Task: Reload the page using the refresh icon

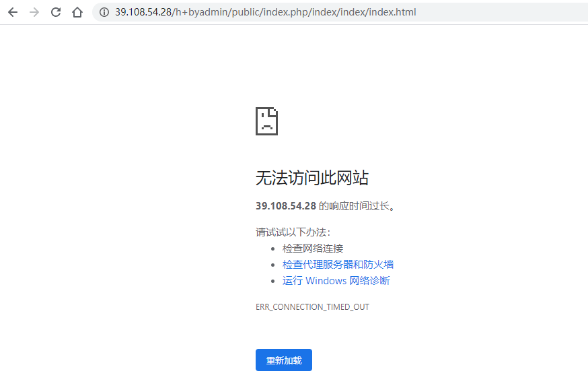Action: (56, 12)
